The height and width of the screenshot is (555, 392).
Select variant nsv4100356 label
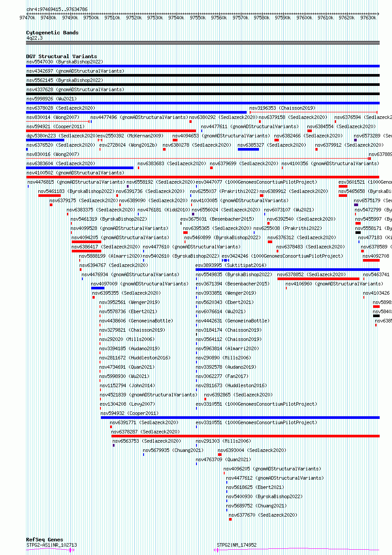tap(330, 163)
